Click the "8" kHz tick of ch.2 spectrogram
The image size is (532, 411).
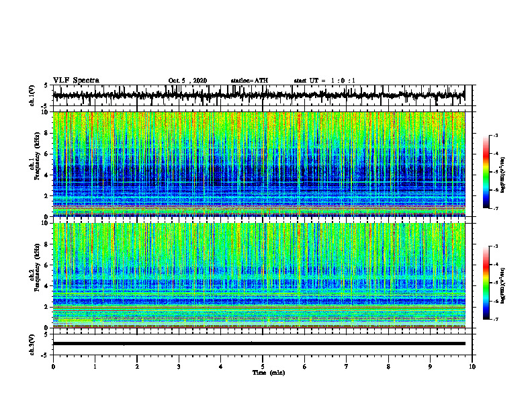tap(47, 244)
